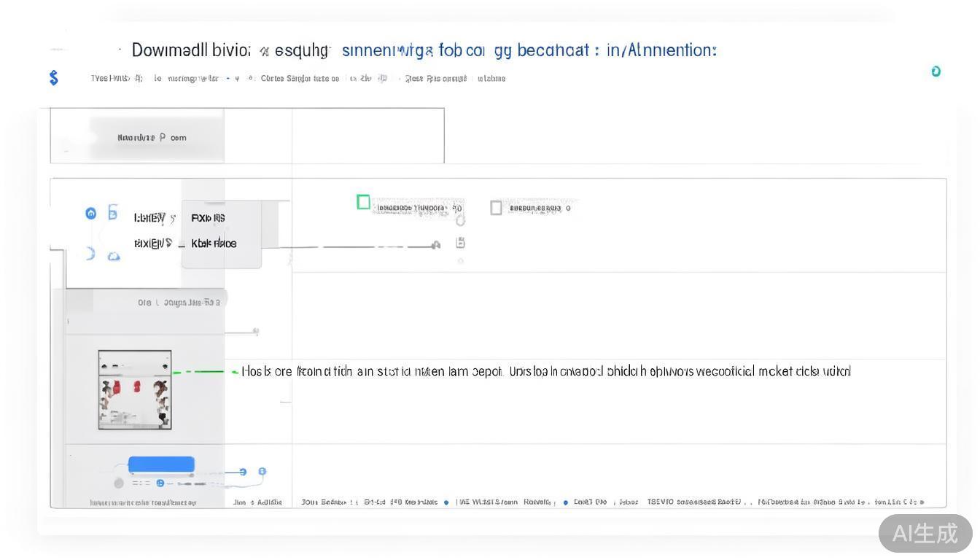Tick the green outlined checkbox
The height and width of the screenshot is (560, 980).
point(363,202)
